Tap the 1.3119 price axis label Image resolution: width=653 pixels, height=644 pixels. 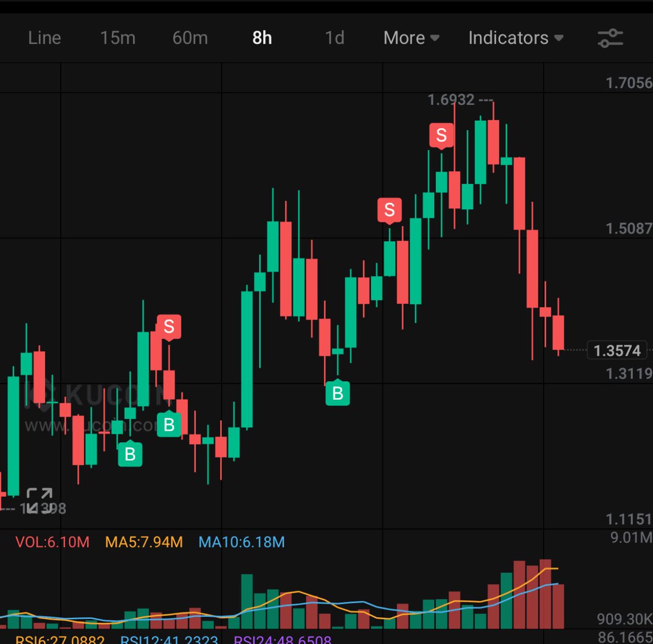(629, 374)
